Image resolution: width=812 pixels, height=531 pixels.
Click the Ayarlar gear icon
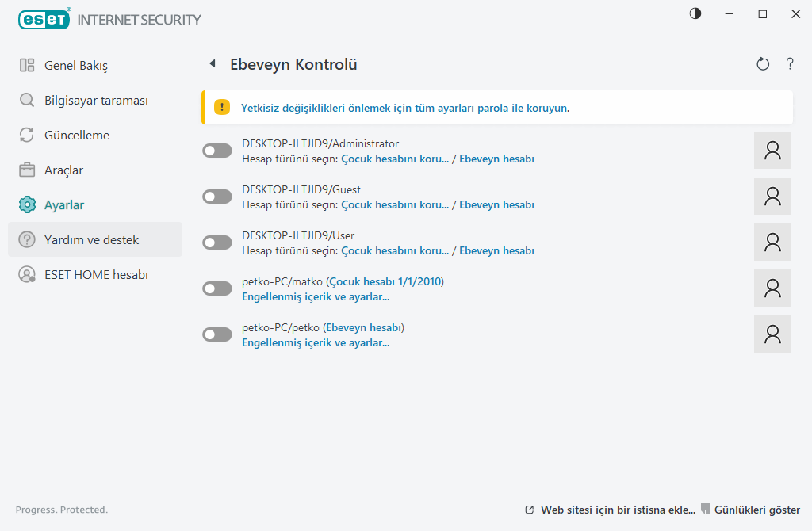(27, 205)
